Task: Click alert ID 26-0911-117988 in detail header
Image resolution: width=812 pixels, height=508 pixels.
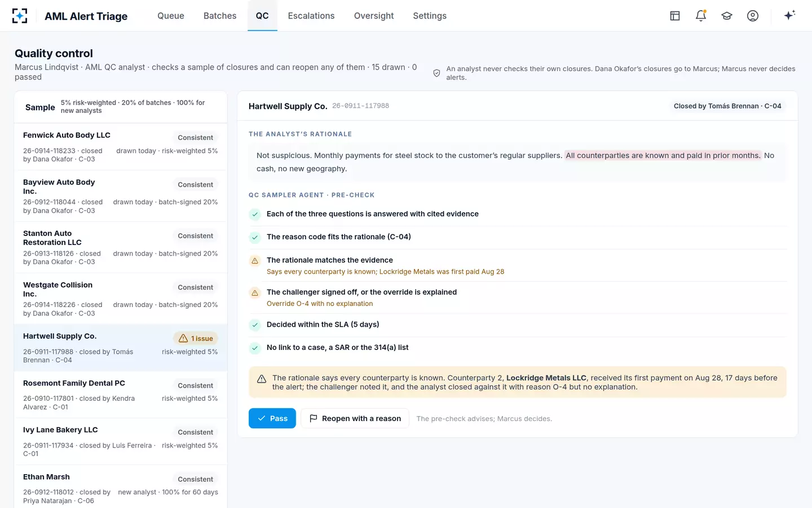Action: (x=360, y=106)
